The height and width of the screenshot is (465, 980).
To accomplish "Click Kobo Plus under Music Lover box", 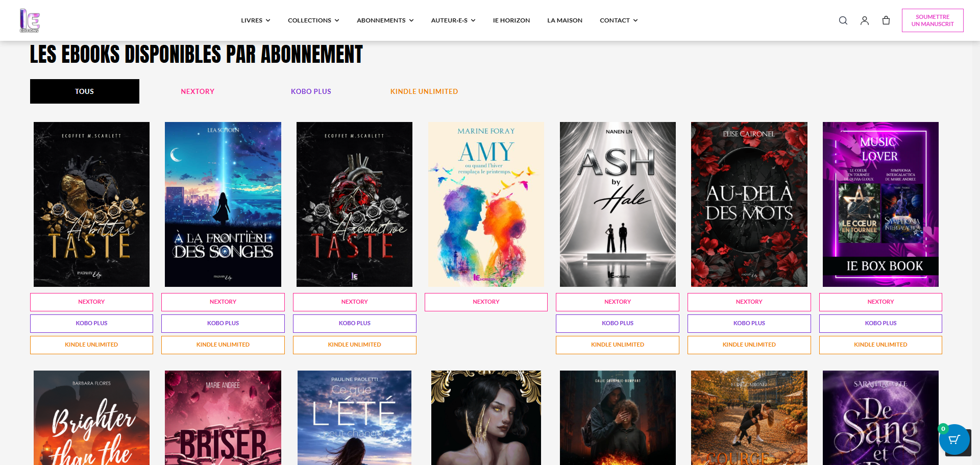I will pyautogui.click(x=880, y=324).
